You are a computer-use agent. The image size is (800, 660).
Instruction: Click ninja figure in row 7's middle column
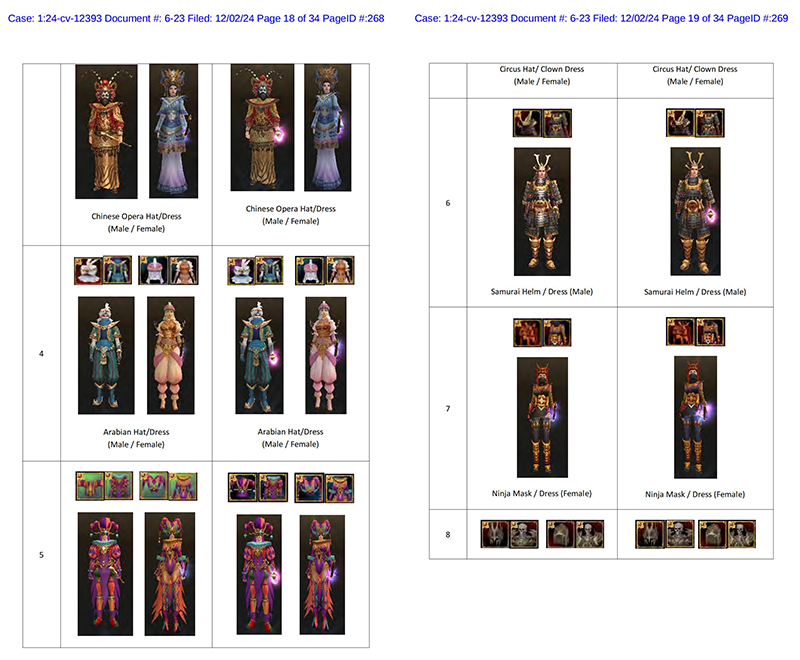tap(542, 417)
